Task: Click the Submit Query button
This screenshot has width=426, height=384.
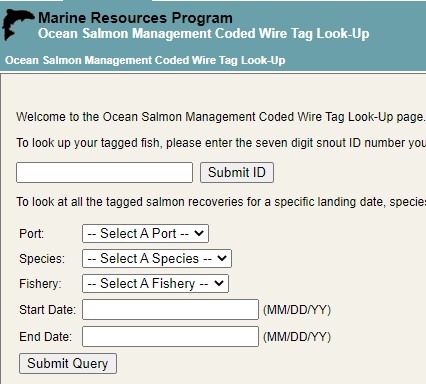Action: tap(68, 364)
